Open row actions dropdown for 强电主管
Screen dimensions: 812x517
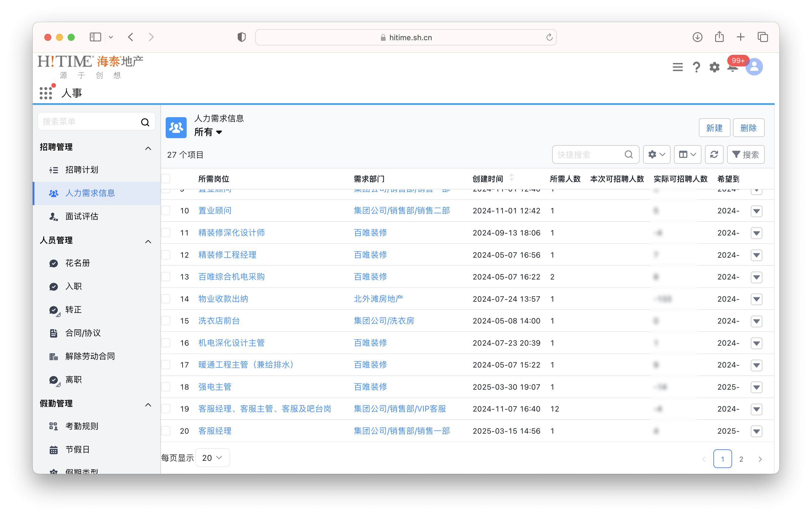(x=756, y=387)
